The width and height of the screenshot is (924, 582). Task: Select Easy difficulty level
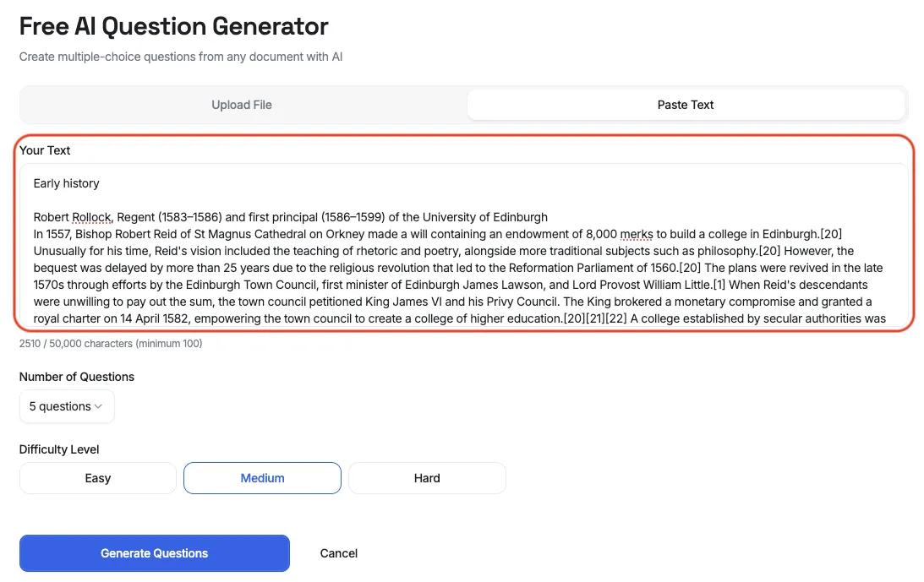click(97, 477)
